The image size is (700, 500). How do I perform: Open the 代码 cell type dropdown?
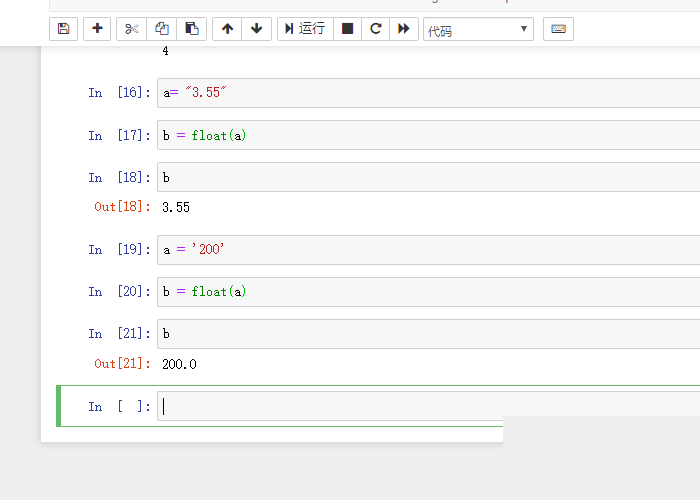tap(478, 29)
